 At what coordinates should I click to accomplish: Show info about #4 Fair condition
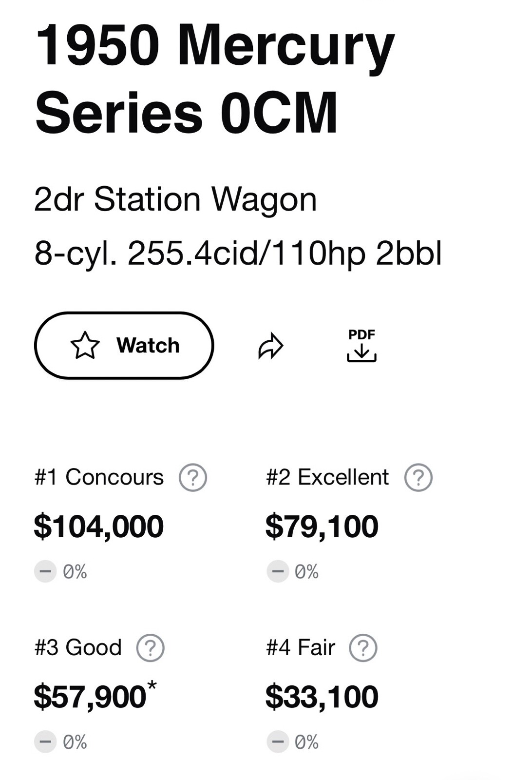[363, 648]
